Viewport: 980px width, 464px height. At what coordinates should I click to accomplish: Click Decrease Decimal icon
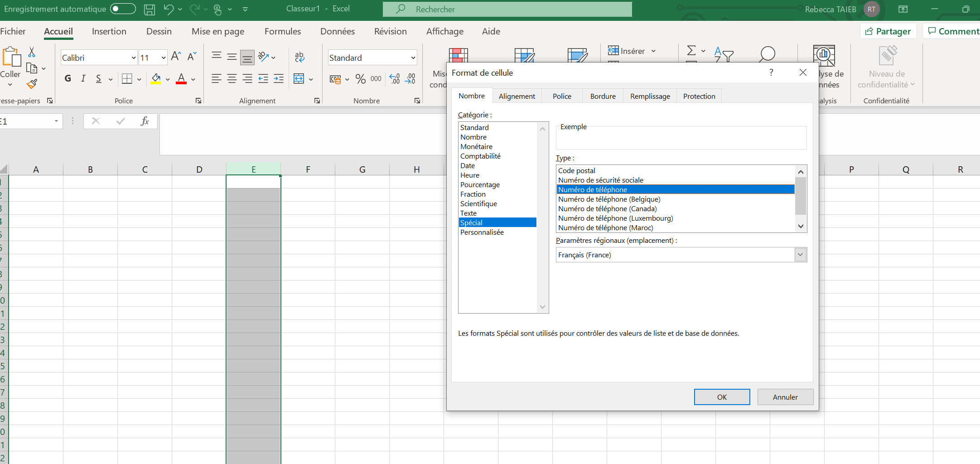(410, 79)
